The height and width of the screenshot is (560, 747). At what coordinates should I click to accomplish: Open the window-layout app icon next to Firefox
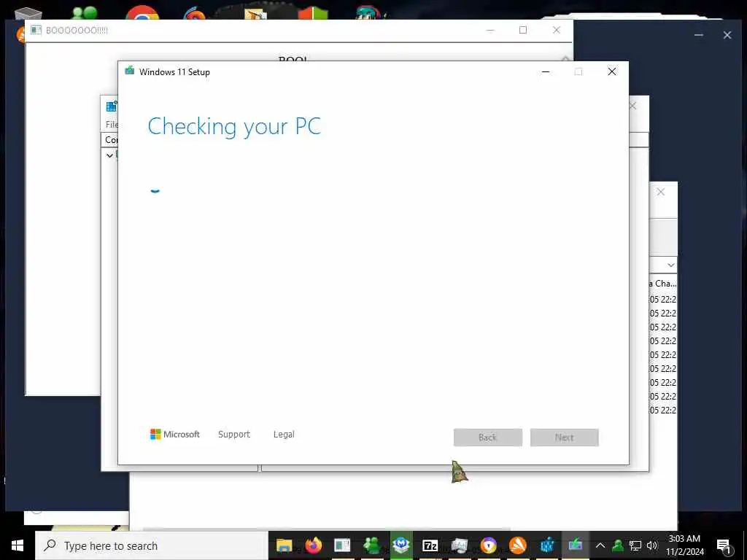click(343, 545)
